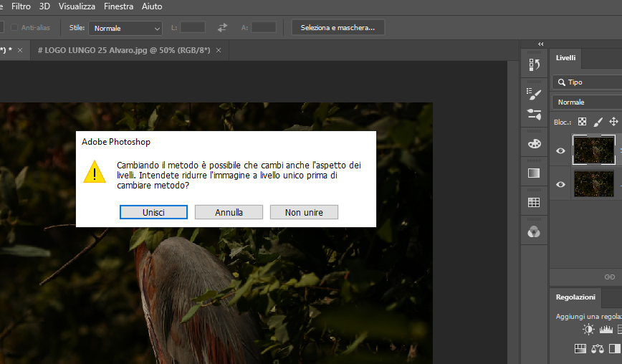The image size is (622, 364).
Task: Add a Hue/Saturation adjustment icon
Action: tap(580, 349)
